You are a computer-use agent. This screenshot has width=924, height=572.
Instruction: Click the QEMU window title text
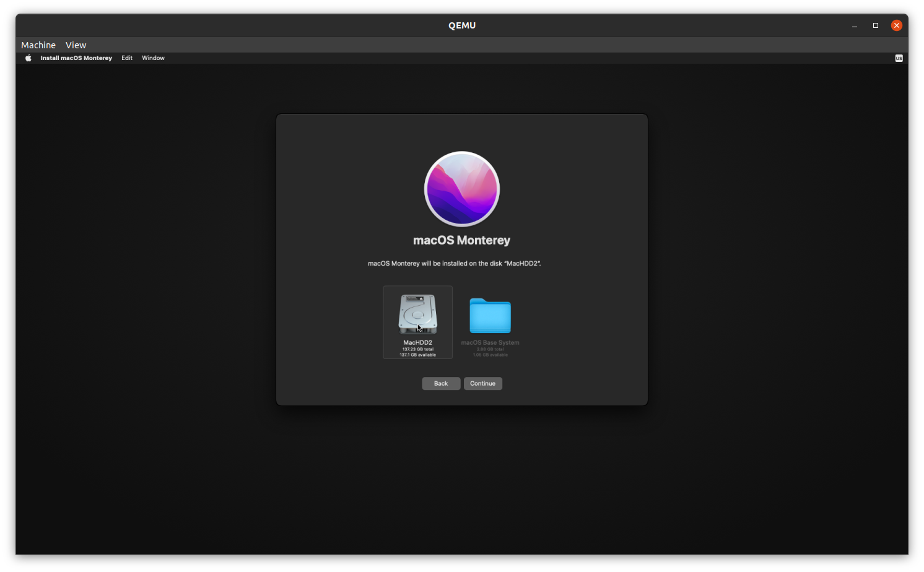click(462, 25)
